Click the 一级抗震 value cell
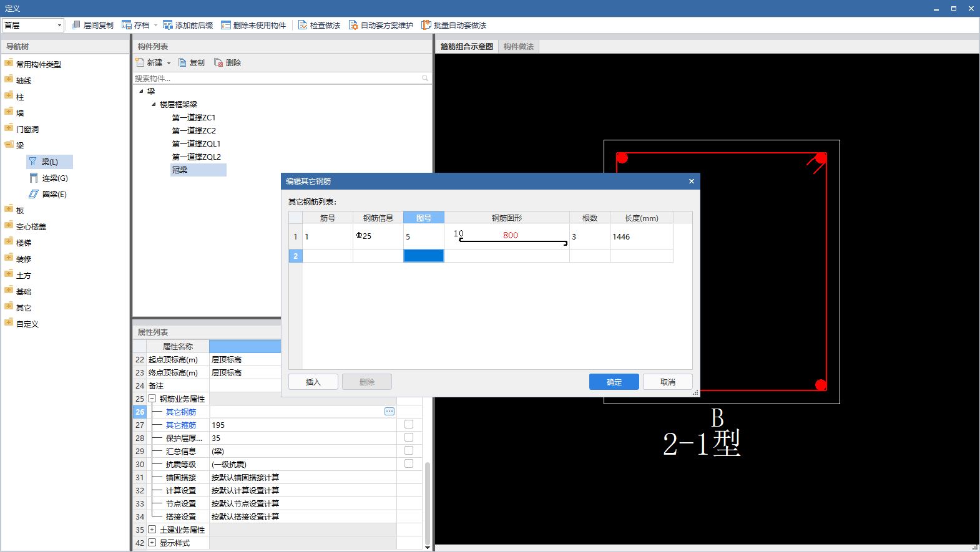 [x=303, y=464]
